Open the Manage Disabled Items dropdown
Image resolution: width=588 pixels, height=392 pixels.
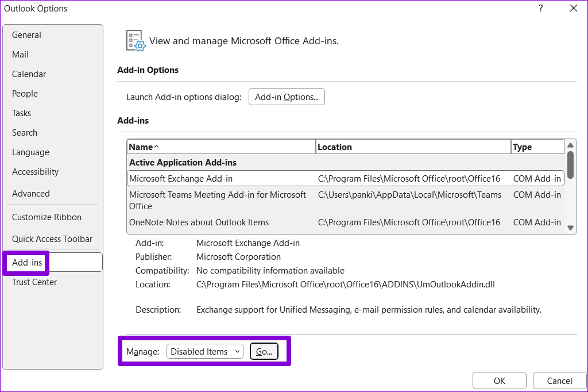205,351
